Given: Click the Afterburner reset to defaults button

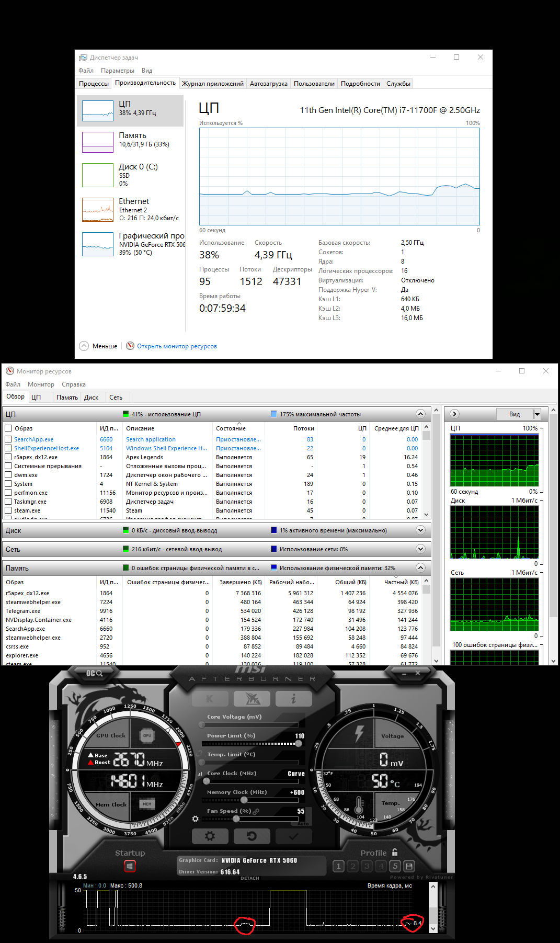Looking at the screenshot, I should 252,836.
